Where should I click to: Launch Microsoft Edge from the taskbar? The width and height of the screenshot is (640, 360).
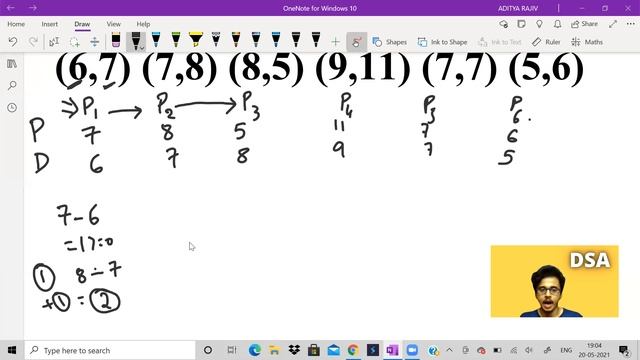[255, 350]
